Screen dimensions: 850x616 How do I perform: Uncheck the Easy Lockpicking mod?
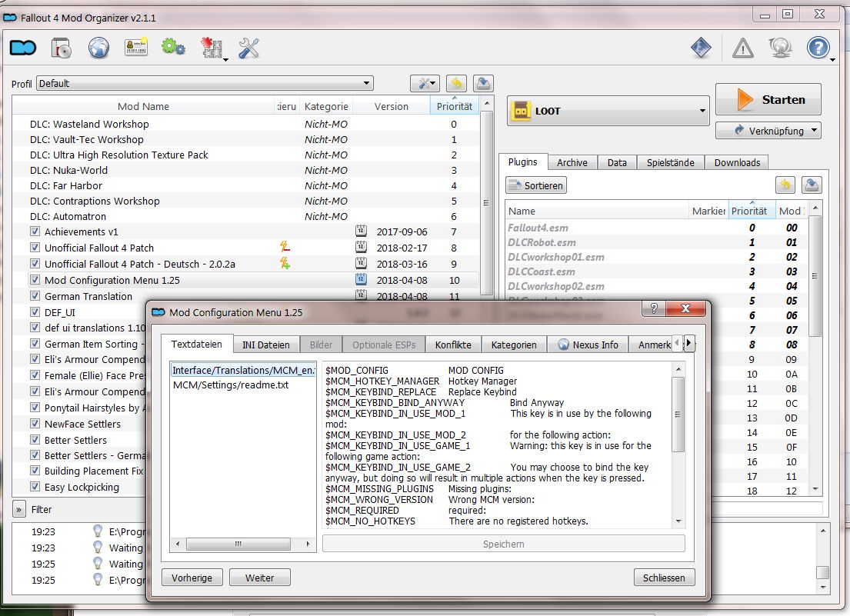35,487
